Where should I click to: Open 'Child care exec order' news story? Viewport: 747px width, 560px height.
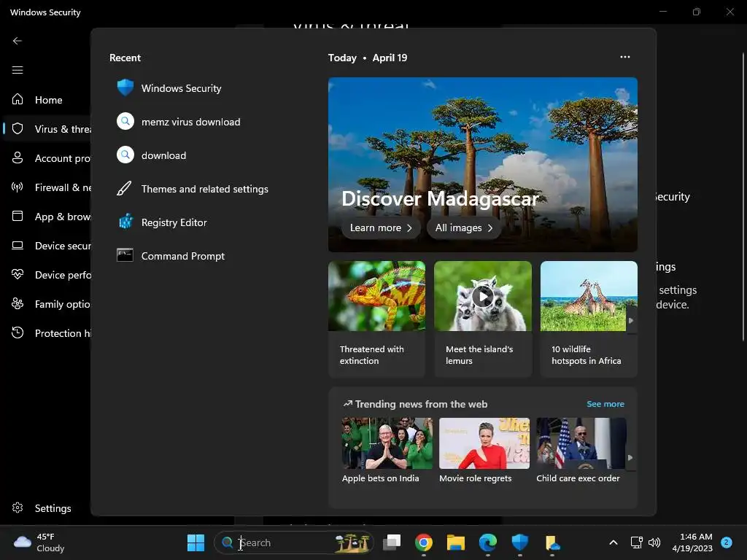(581, 451)
